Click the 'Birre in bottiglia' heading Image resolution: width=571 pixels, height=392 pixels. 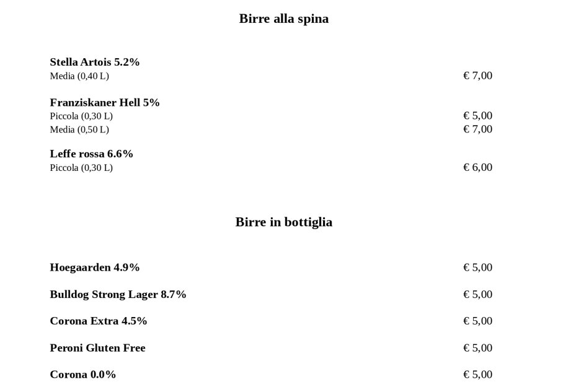[284, 222]
